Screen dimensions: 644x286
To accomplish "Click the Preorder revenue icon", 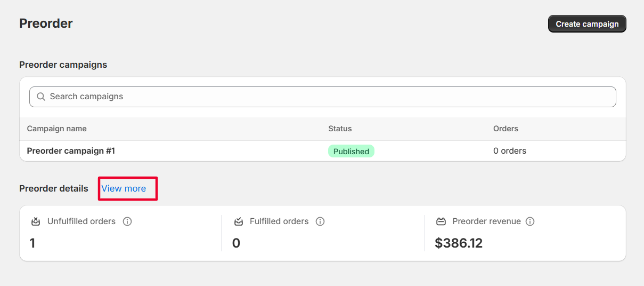I will tap(441, 221).
